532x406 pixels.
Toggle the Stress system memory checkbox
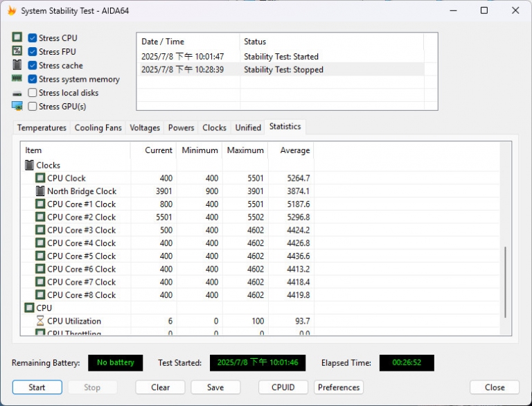click(33, 79)
